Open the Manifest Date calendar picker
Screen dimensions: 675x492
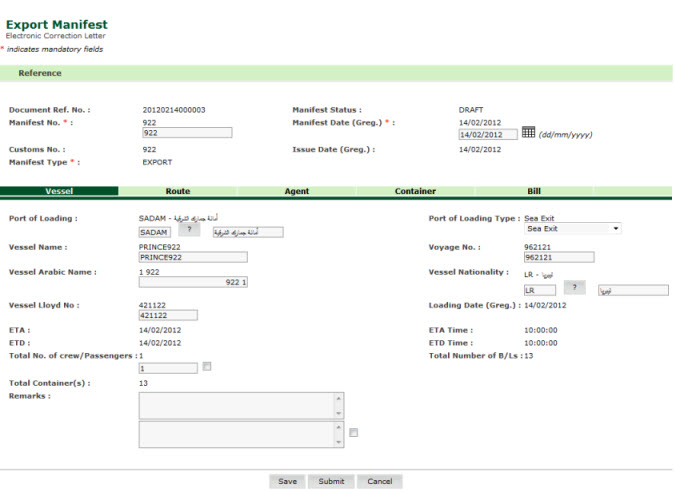point(528,132)
